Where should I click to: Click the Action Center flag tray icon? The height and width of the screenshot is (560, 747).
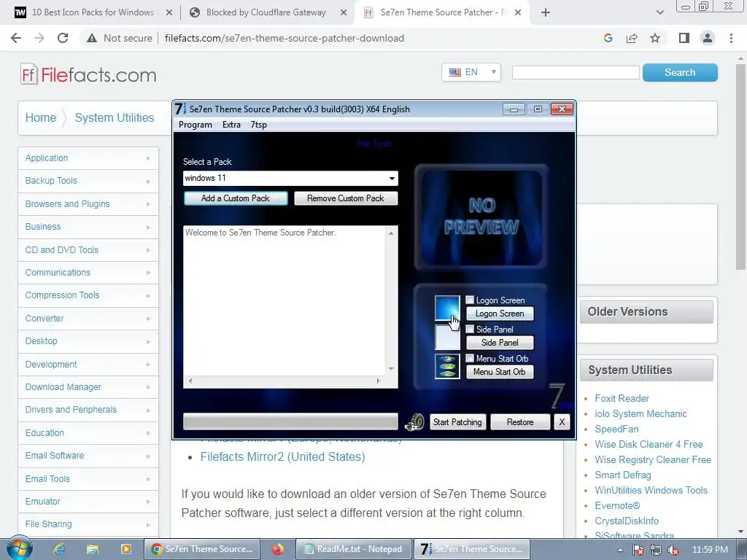[x=638, y=550]
